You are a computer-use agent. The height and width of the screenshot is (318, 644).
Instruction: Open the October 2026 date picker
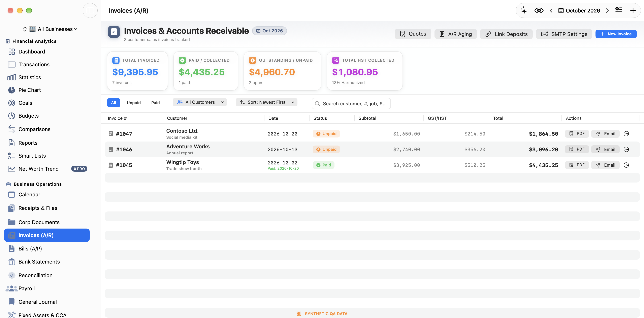(x=579, y=10)
